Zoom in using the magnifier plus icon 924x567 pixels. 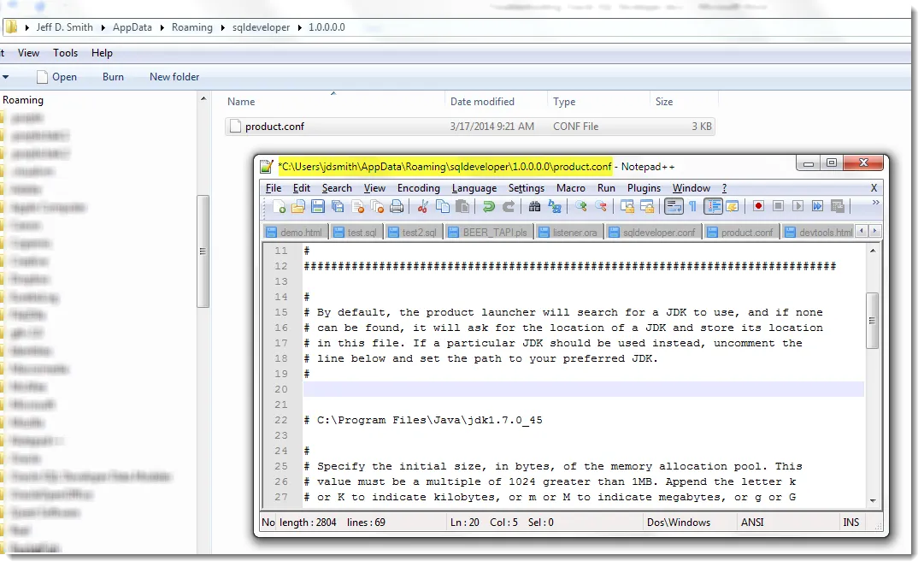[x=581, y=206]
